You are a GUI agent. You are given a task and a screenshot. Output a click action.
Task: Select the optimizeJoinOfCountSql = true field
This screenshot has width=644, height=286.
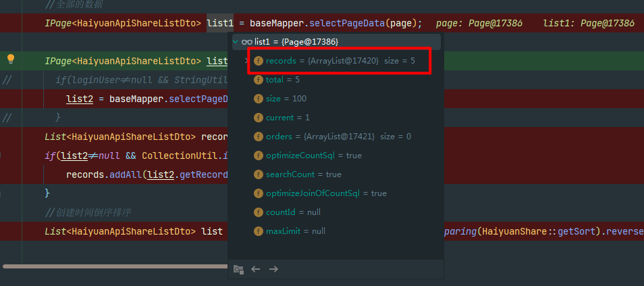(326, 193)
